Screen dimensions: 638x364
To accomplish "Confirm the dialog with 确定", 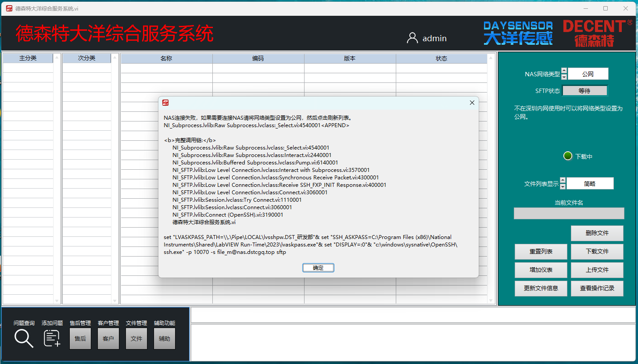I will coord(318,268).
